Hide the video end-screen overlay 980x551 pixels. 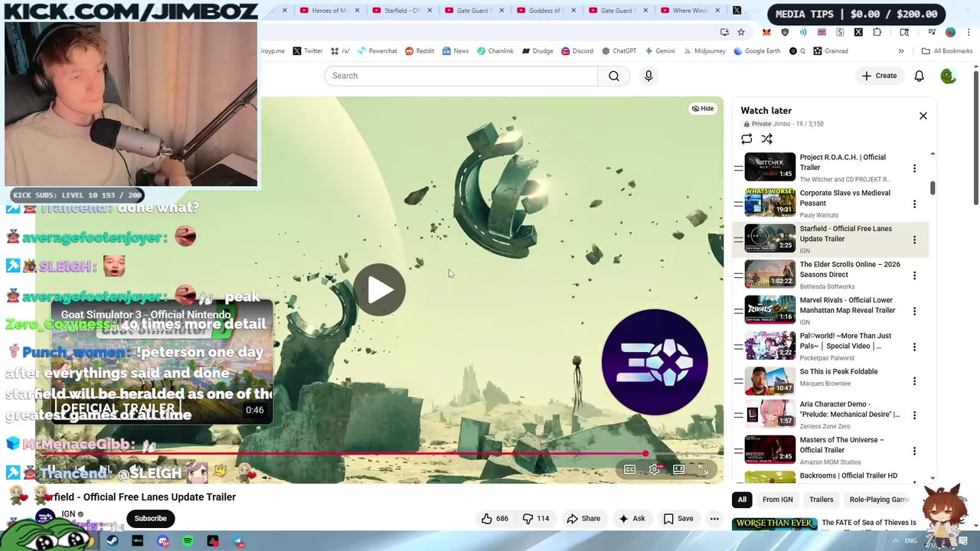pyautogui.click(x=703, y=109)
